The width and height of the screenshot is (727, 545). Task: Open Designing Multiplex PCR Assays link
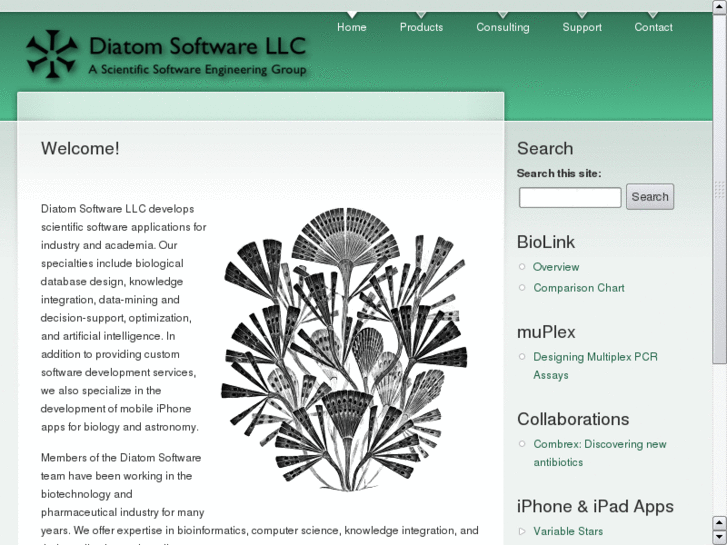[595, 365]
